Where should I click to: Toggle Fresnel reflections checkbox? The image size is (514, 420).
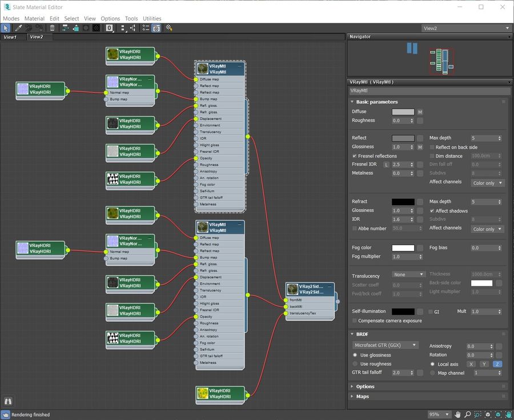354,156
